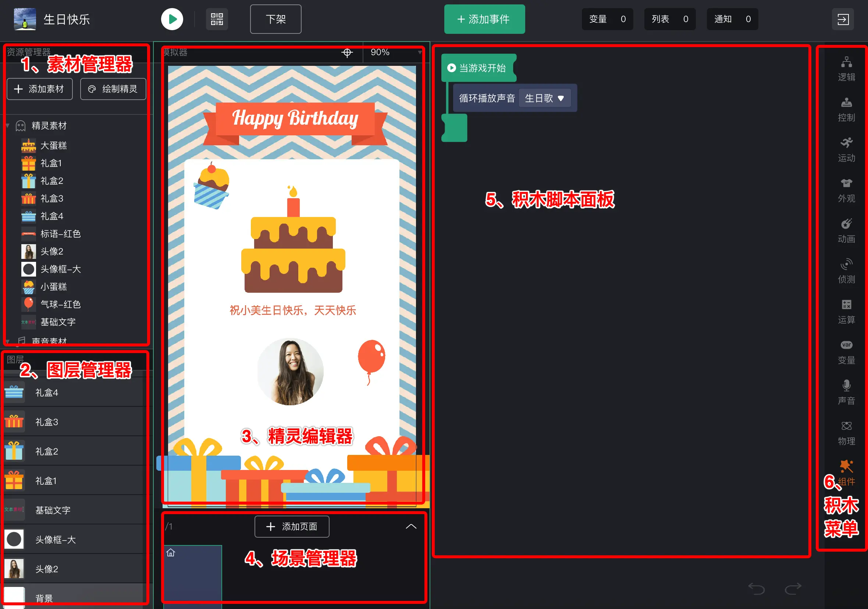Collapse the 精灵素材 tree group
This screenshot has width=868, height=609.
coord(8,125)
